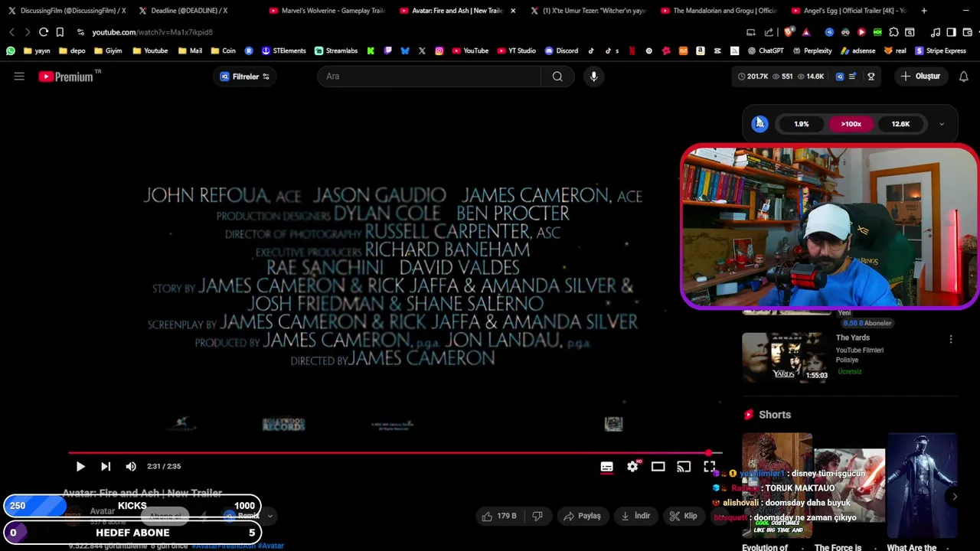Skip to the next video
980x551 pixels.
(106, 466)
